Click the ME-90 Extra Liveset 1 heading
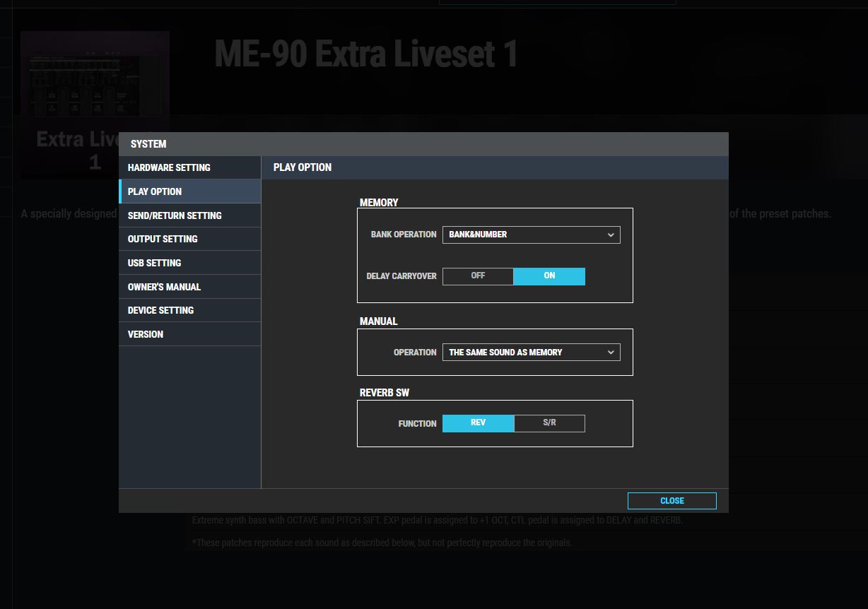Screen dimensions: 868x609 click(x=366, y=54)
